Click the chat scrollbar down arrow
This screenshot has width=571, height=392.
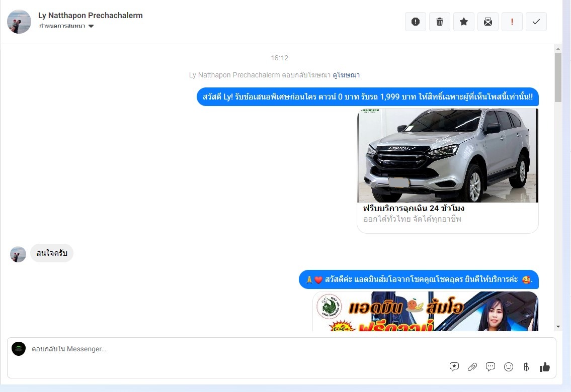click(558, 327)
